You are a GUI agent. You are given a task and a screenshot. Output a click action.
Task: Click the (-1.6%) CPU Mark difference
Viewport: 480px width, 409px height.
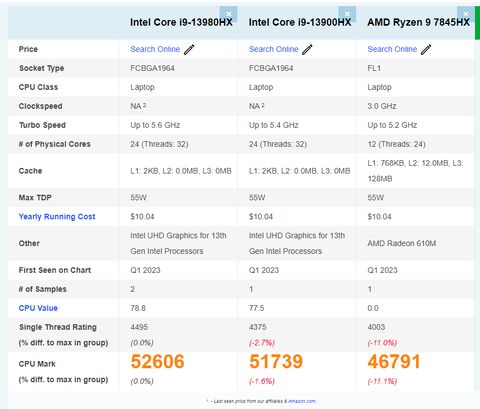click(262, 381)
